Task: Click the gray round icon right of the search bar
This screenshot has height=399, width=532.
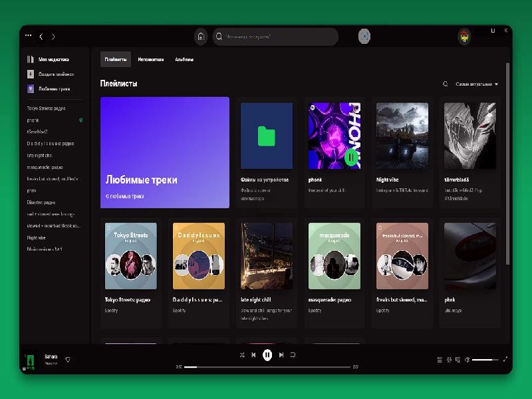Action: coord(364,37)
